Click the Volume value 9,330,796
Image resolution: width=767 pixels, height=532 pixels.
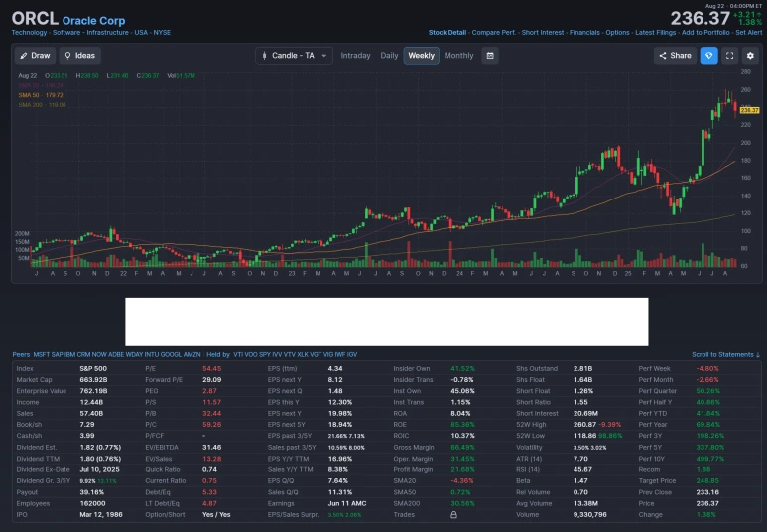[590, 515]
